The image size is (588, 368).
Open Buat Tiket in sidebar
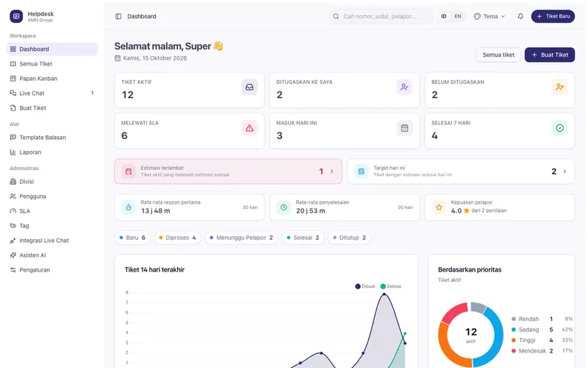[x=52, y=108]
